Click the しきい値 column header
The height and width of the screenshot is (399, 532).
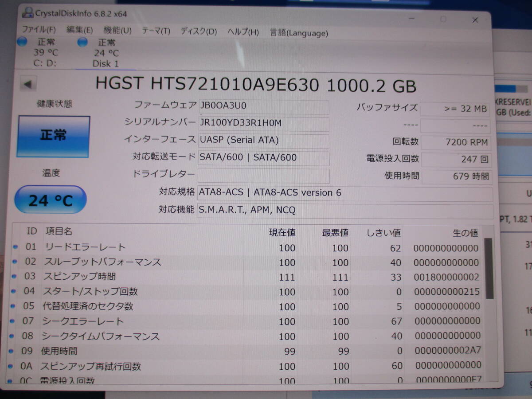[384, 233]
